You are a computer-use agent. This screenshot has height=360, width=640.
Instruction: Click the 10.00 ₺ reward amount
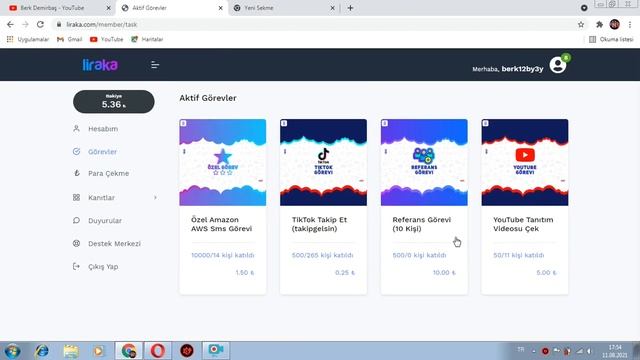pyautogui.click(x=444, y=273)
